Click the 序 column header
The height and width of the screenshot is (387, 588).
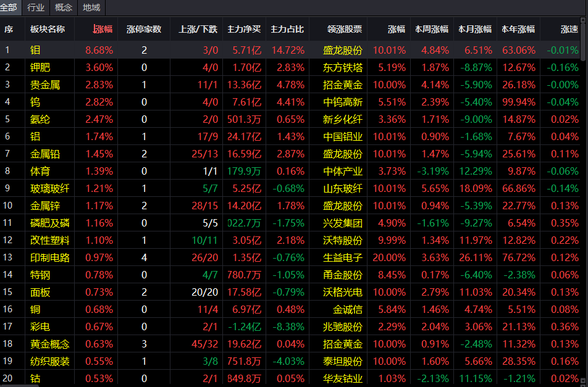9,29
